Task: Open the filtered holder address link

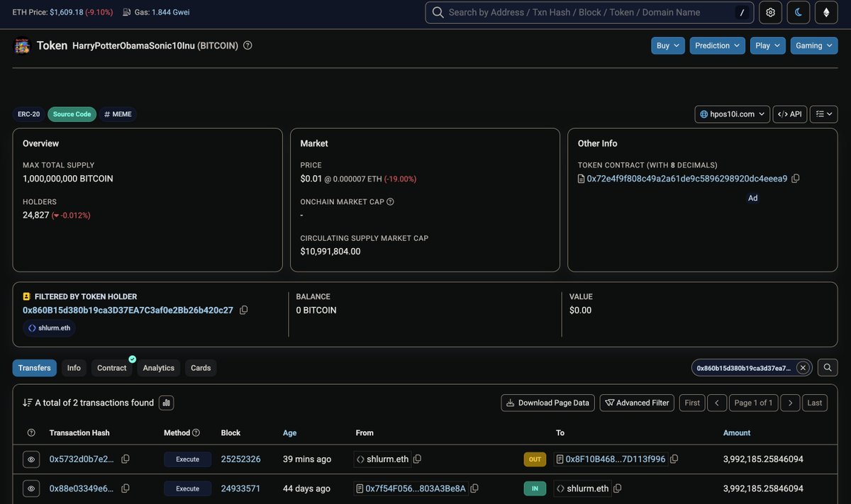Action: point(128,310)
